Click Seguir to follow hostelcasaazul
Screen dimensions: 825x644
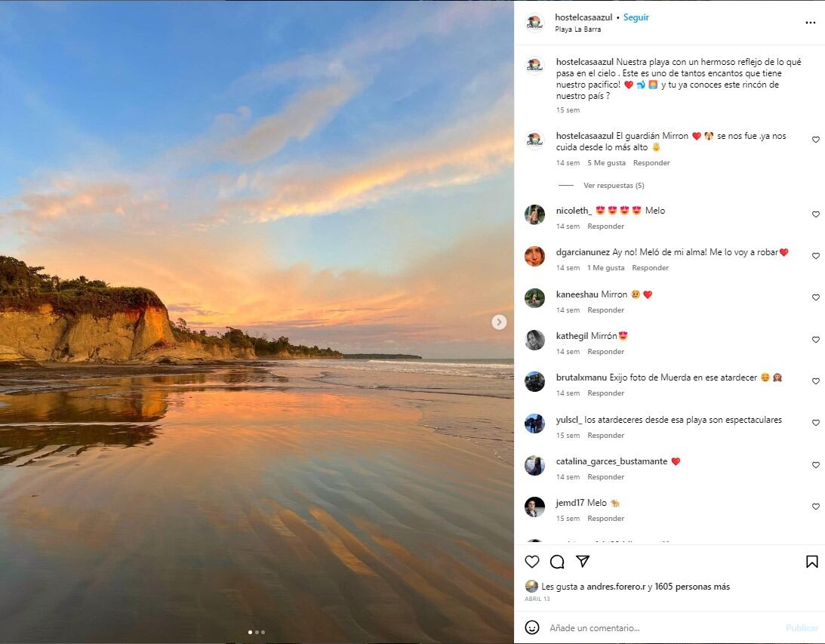click(636, 17)
